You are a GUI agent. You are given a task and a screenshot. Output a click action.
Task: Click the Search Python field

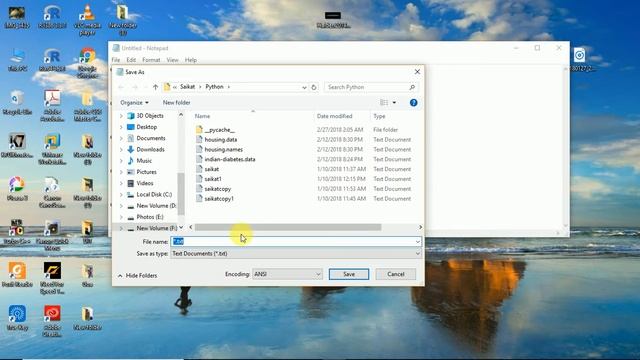(x=371, y=87)
